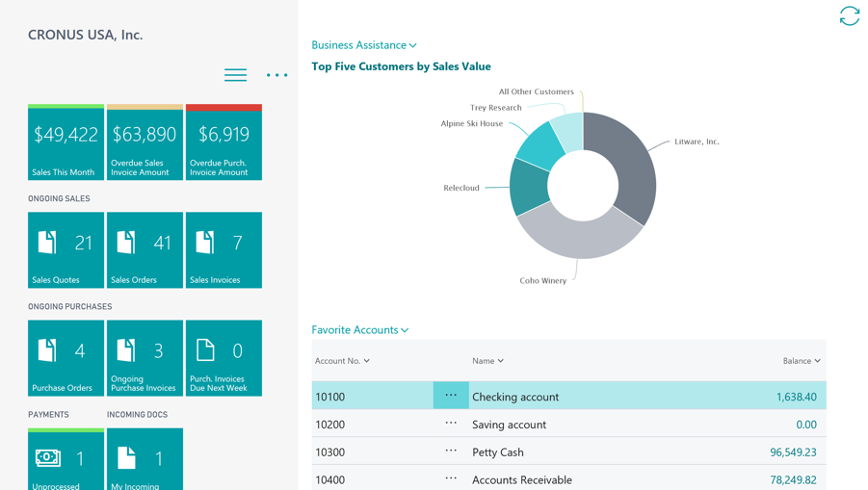Open row options for Checking account

[451, 396]
